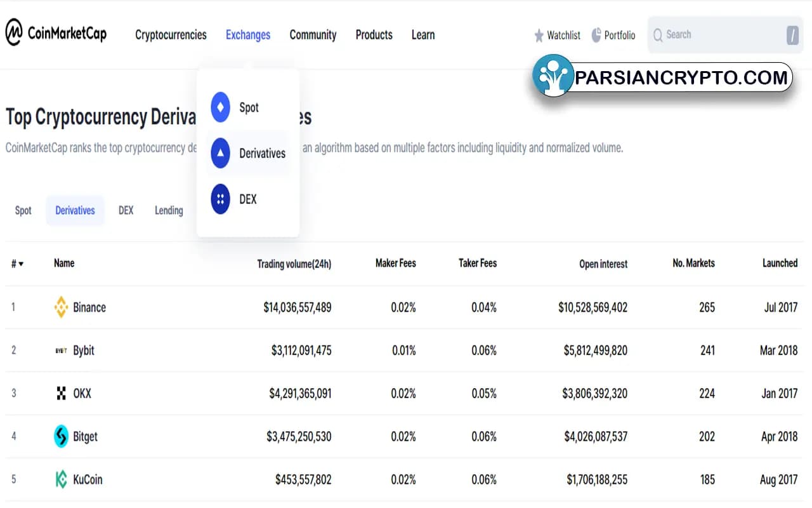Click OKX launch date Jan 2017

[x=780, y=394]
